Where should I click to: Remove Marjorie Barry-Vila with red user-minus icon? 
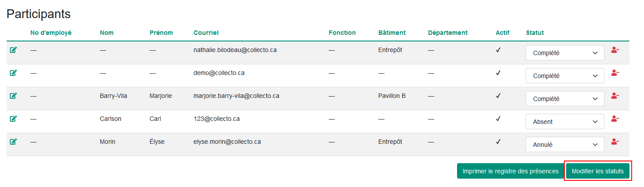(615, 96)
